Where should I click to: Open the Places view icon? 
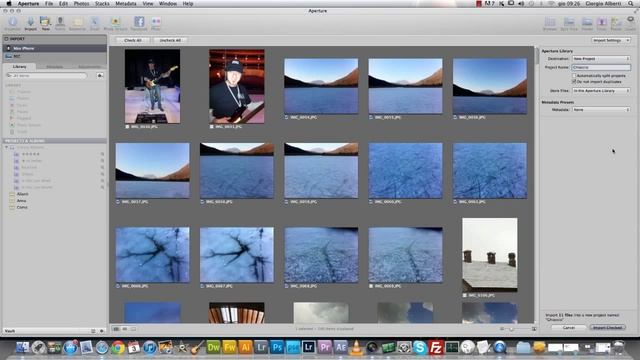pos(616,24)
